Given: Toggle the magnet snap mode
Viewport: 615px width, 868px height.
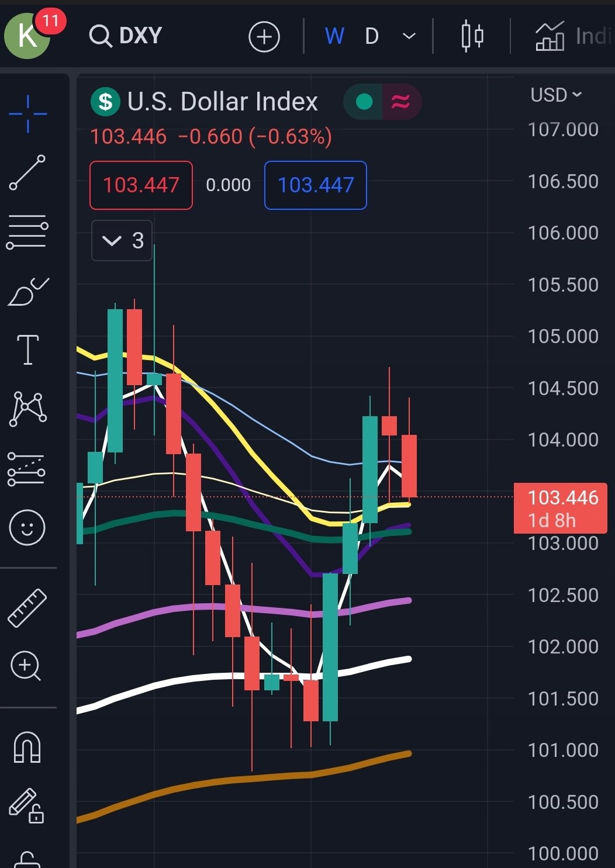Looking at the screenshot, I should 27,748.
